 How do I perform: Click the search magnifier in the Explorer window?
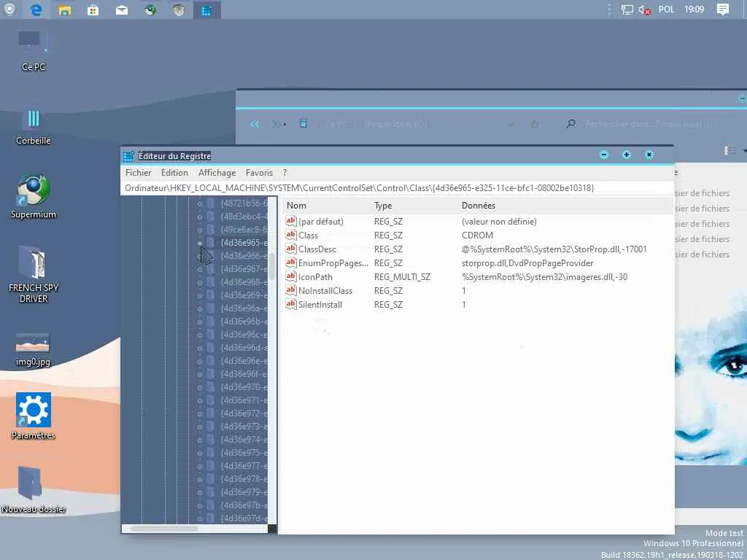coord(570,124)
